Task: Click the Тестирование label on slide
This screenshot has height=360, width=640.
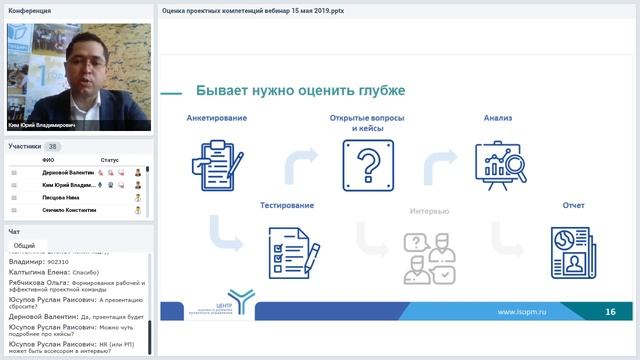Action: (x=287, y=205)
